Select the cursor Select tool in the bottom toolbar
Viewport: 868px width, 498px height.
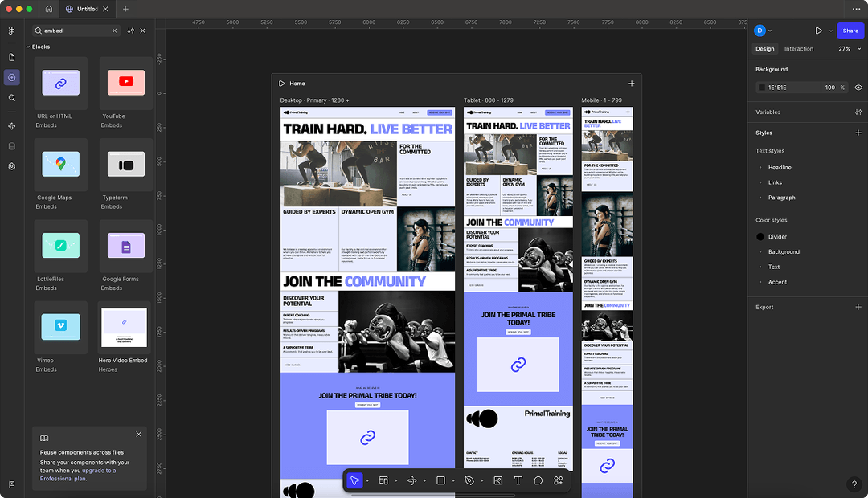pyautogui.click(x=354, y=480)
